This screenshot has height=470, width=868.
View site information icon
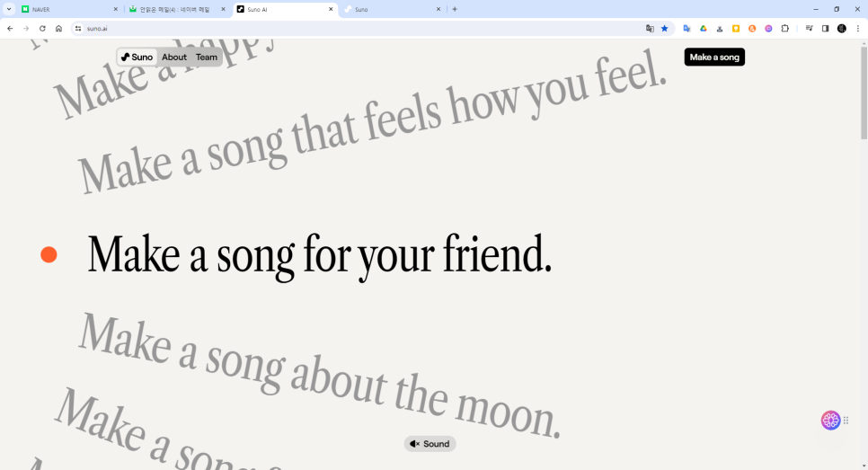pyautogui.click(x=78, y=28)
